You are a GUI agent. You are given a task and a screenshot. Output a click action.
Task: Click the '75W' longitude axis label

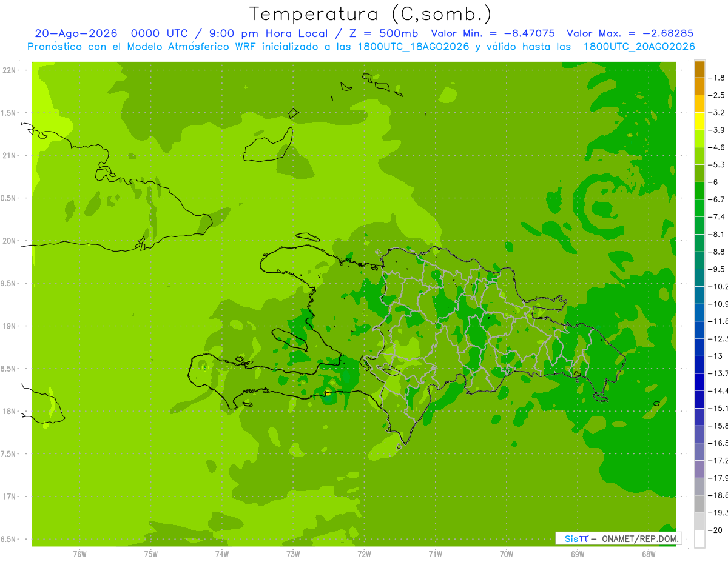point(150,554)
